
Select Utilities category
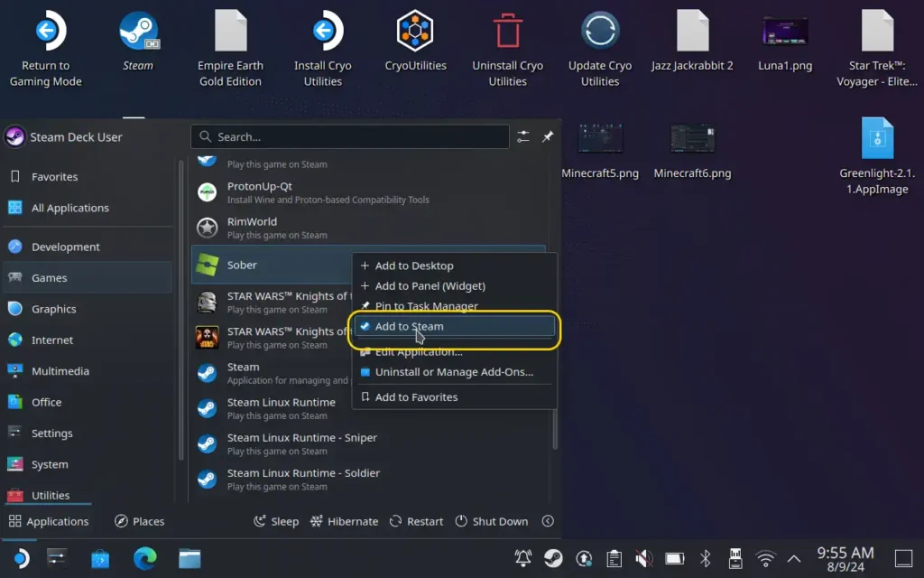[88, 495]
